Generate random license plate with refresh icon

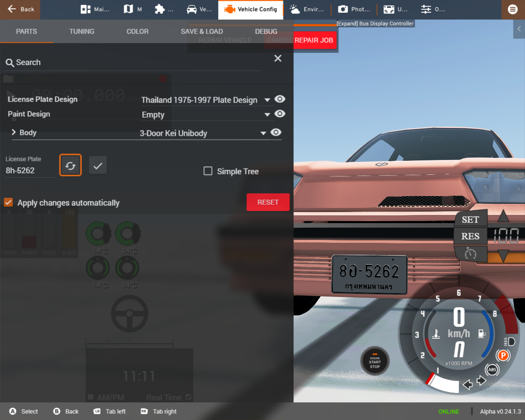pyautogui.click(x=71, y=165)
